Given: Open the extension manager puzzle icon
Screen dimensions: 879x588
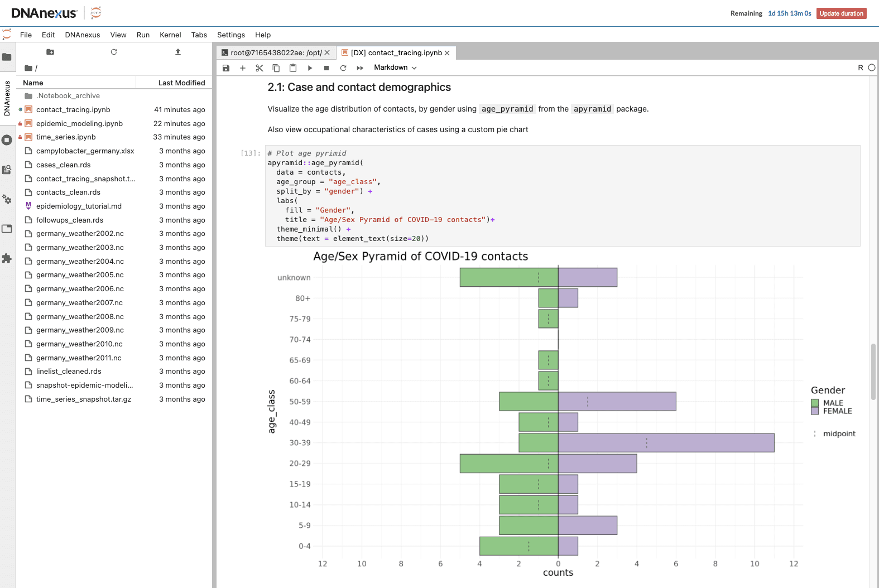Looking at the screenshot, I should [x=7, y=258].
